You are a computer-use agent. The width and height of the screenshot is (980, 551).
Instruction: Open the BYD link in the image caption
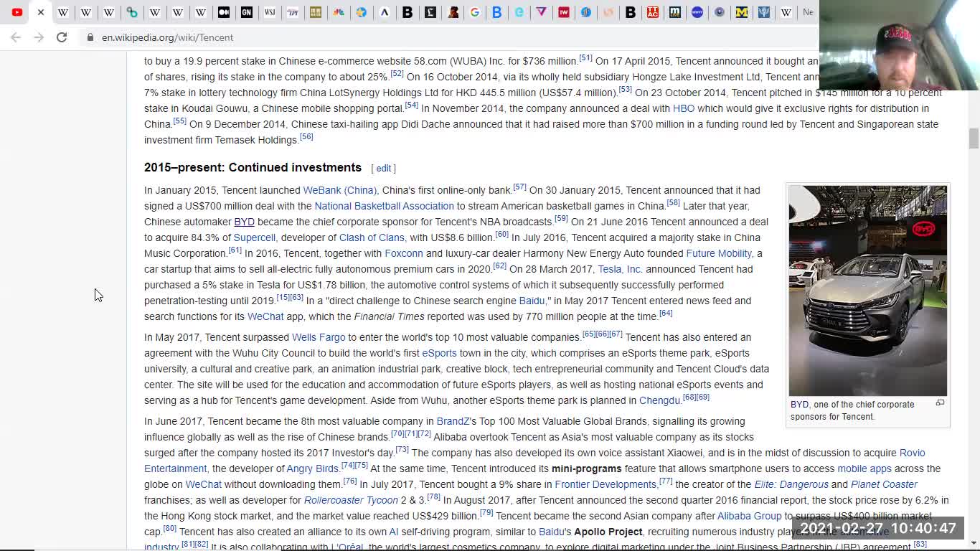pos(799,405)
